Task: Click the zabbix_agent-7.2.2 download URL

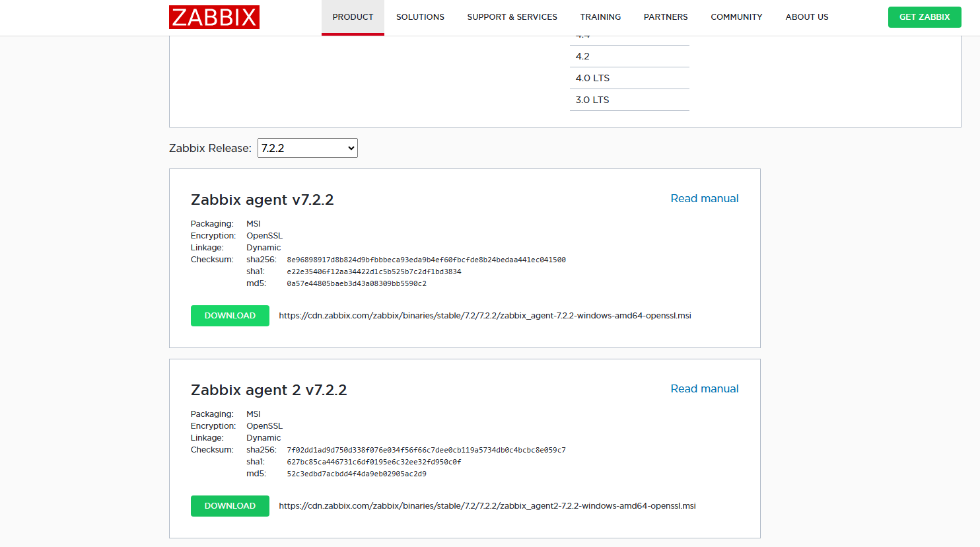Action: (x=485, y=316)
